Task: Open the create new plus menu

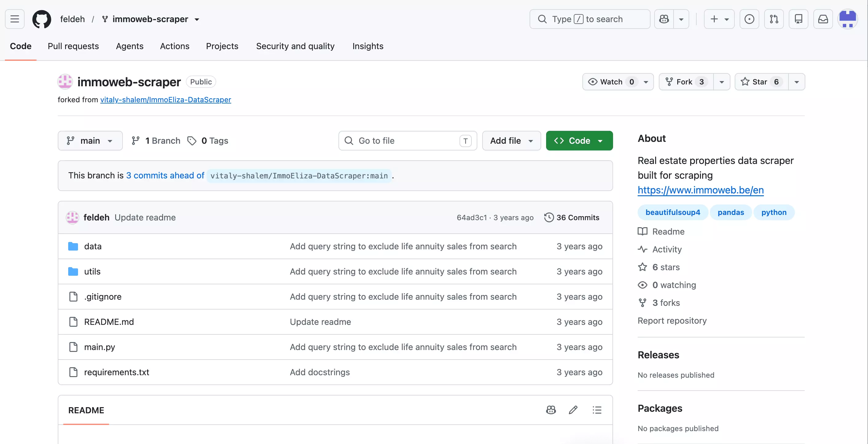Action: [x=719, y=19]
